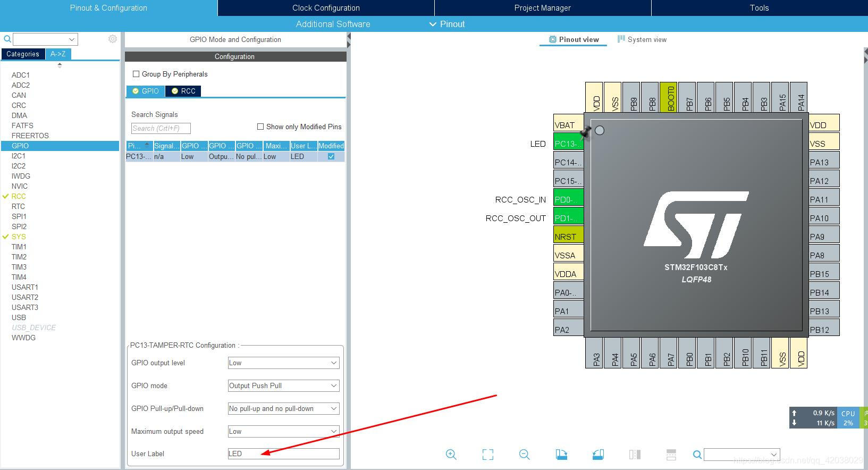Toggle Group By Peripherals checkbox

coord(136,74)
